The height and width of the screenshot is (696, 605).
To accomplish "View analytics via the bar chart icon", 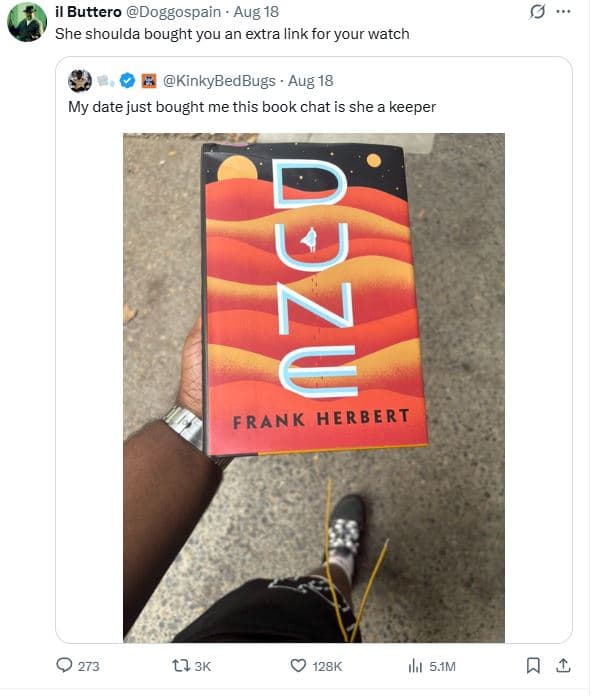I will point(415,665).
